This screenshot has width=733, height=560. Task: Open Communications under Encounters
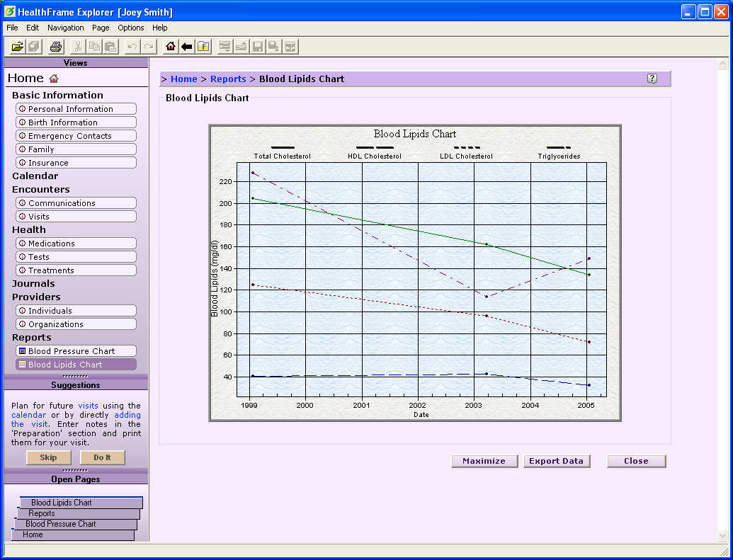(x=76, y=203)
